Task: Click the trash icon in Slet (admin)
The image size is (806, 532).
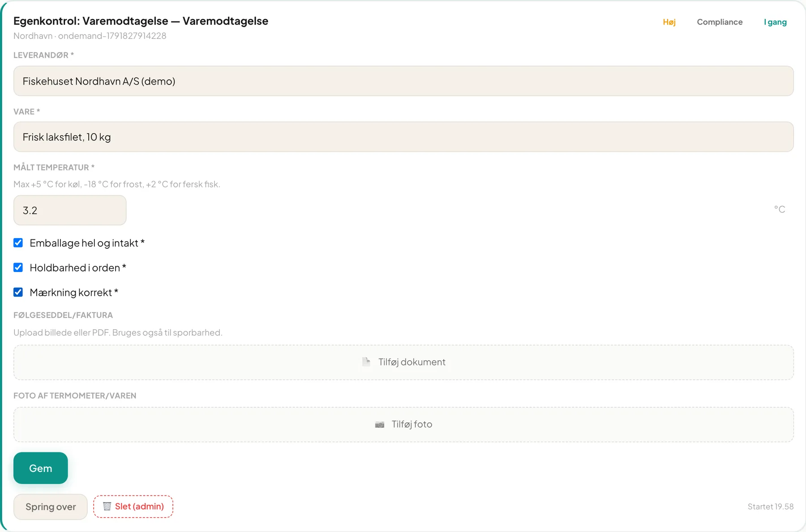Action: pyautogui.click(x=107, y=506)
